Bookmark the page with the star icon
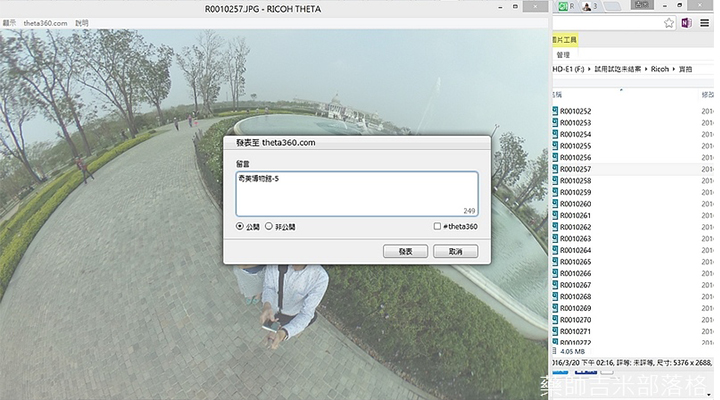This screenshot has width=720, height=400. [669, 23]
